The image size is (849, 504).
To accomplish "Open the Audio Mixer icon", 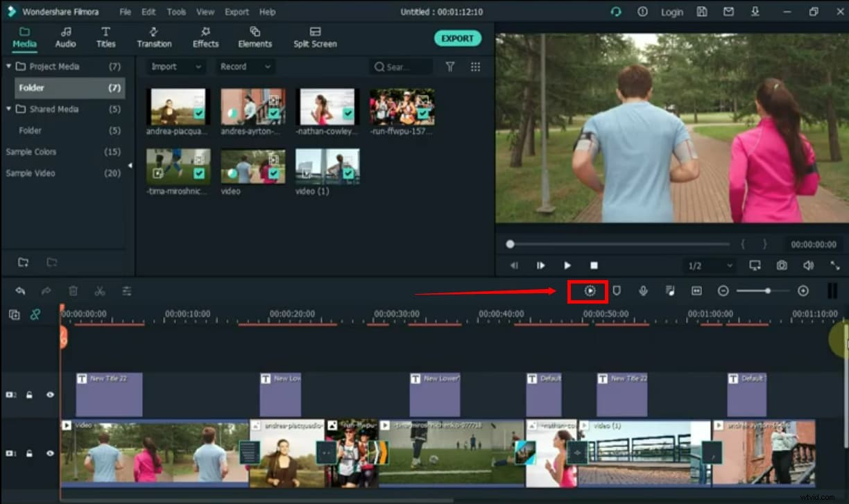I will (x=670, y=290).
